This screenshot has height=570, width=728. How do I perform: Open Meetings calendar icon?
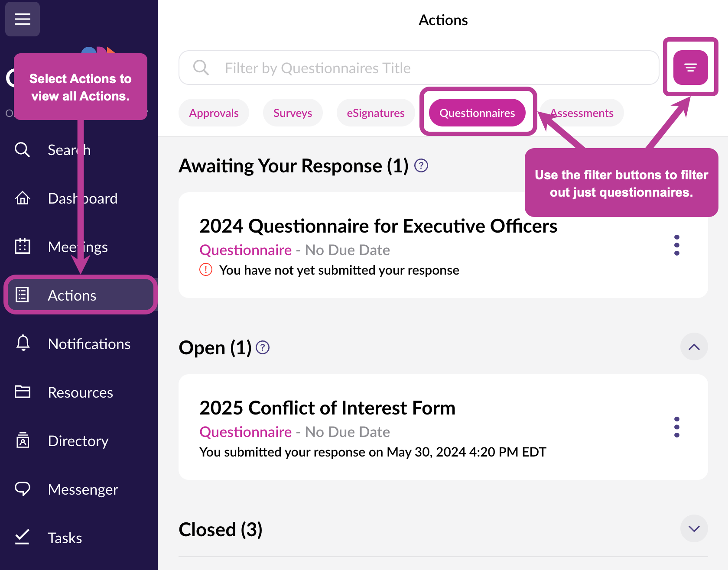23,247
